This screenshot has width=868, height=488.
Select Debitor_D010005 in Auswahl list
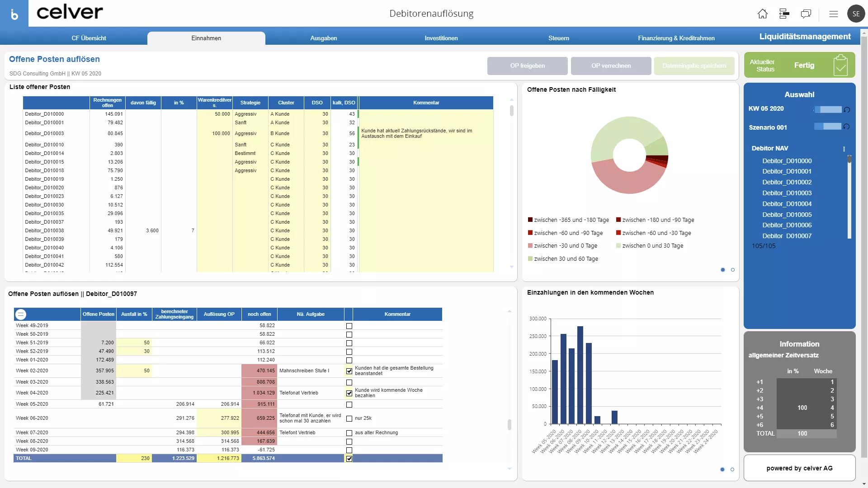tap(787, 215)
